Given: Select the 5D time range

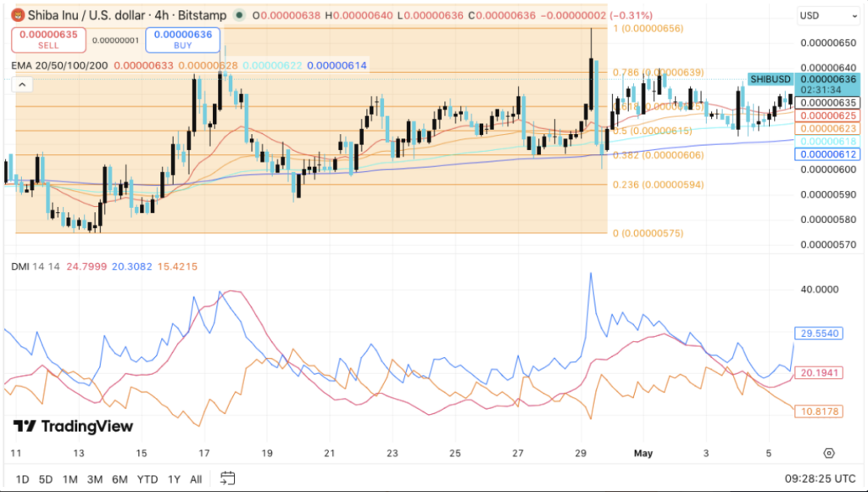Looking at the screenshot, I should pyautogui.click(x=46, y=479).
